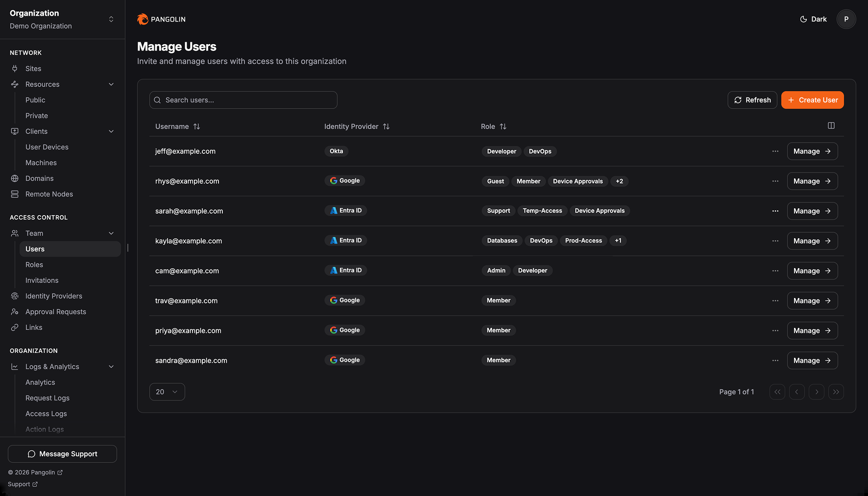The width and height of the screenshot is (868, 496).
Task: Open the page size dropdown showing 20
Action: click(x=167, y=392)
